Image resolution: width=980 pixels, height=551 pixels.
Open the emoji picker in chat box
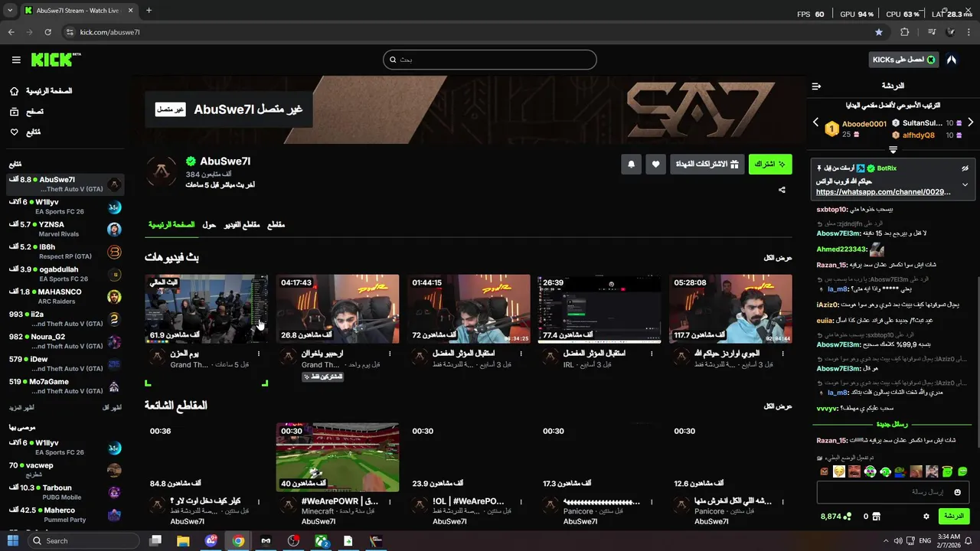(957, 492)
